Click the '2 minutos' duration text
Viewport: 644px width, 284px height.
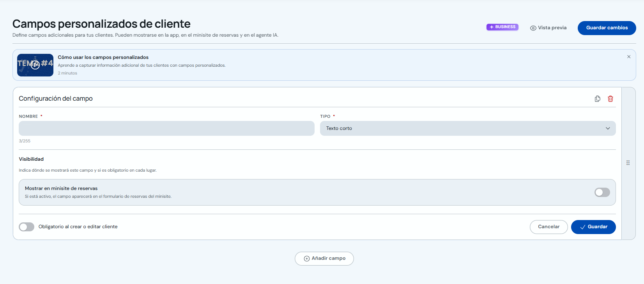coord(67,73)
